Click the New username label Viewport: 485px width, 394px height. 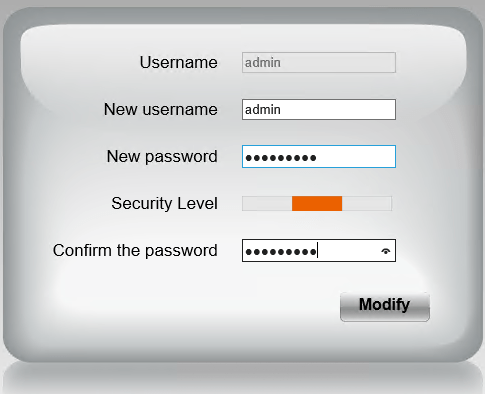(161, 109)
